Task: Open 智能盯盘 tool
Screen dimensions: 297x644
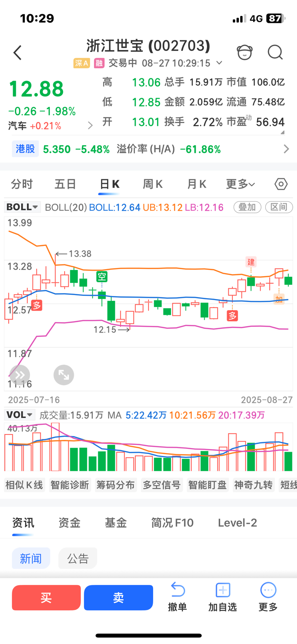Action: [208, 485]
